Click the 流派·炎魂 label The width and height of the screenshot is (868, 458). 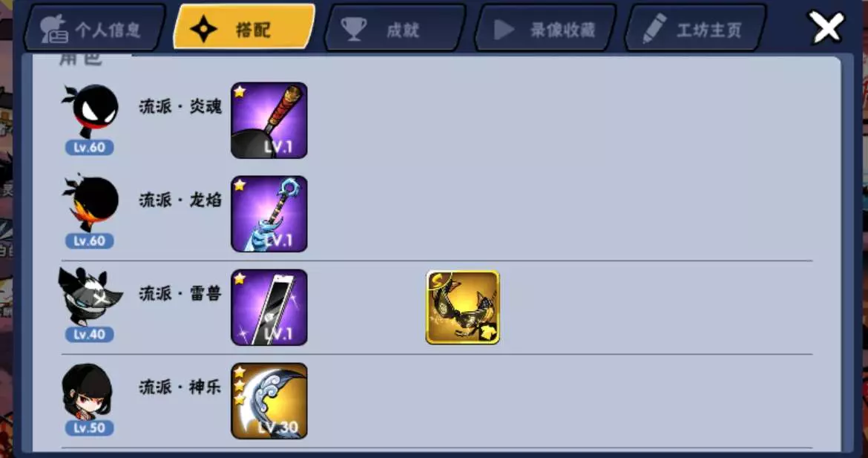180,106
